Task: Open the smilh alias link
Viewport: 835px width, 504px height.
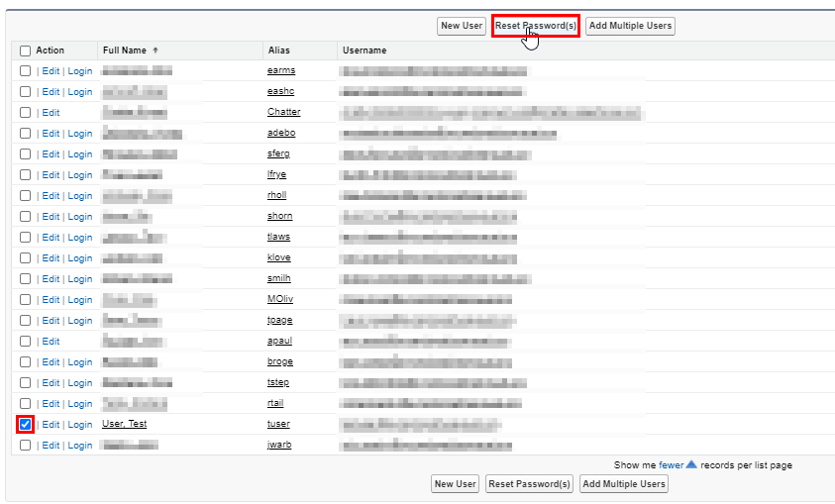Action: 279,278
